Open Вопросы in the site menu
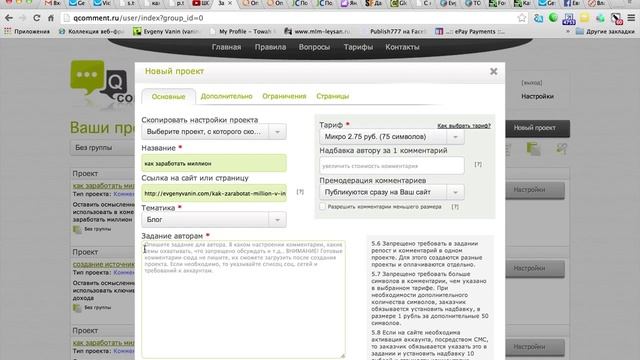 click(x=314, y=47)
